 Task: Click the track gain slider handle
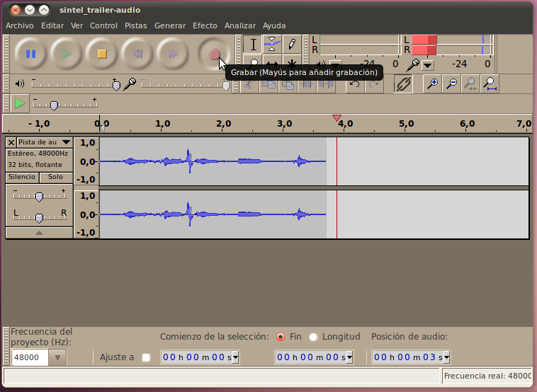coord(39,197)
